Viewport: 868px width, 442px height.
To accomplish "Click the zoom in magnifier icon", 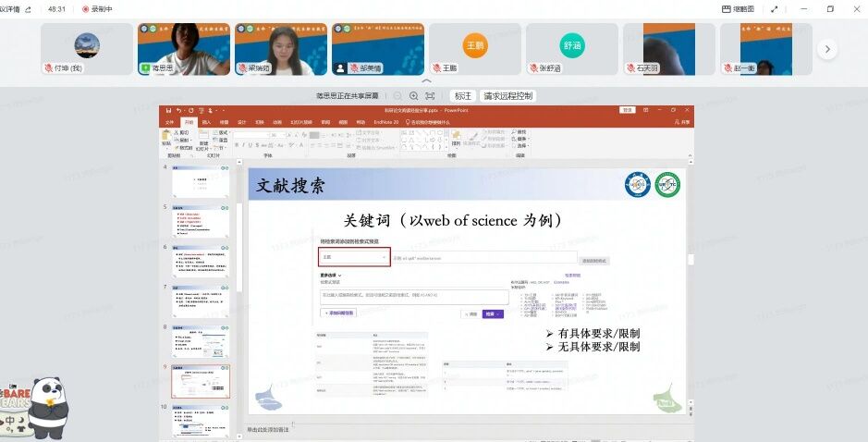I will (x=412, y=96).
